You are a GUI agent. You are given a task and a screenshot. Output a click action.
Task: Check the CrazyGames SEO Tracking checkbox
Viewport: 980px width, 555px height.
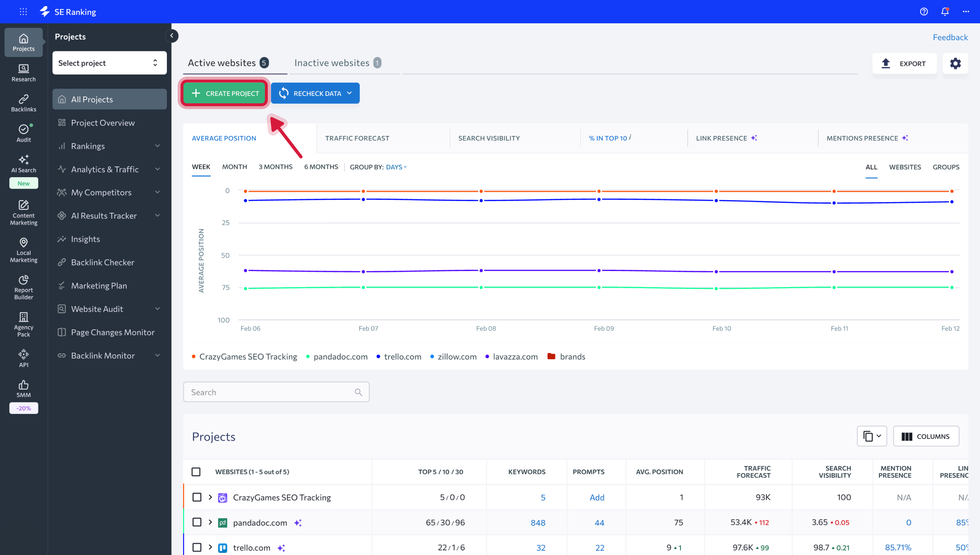click(x=197, y=497)
